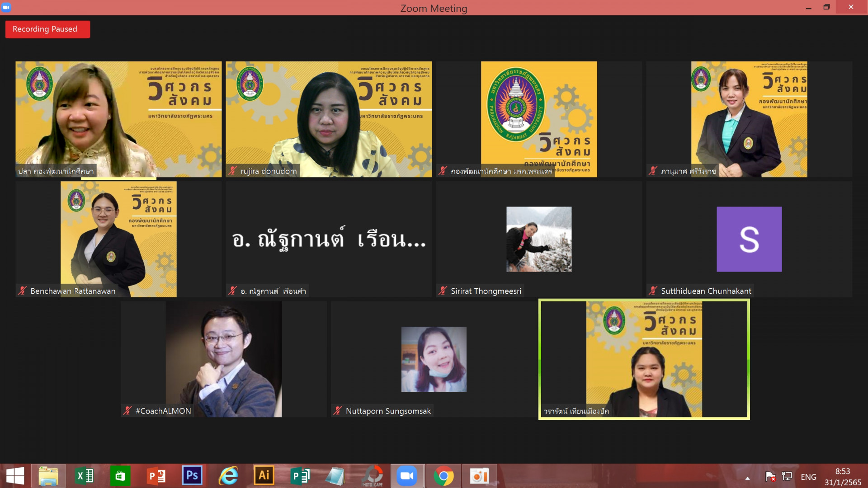The width and height of the screenshot is (868, 488).
Task: Select the กองพัฒนานักศึกษา มรภ.พระนคร tile
Action: [539, 119]
